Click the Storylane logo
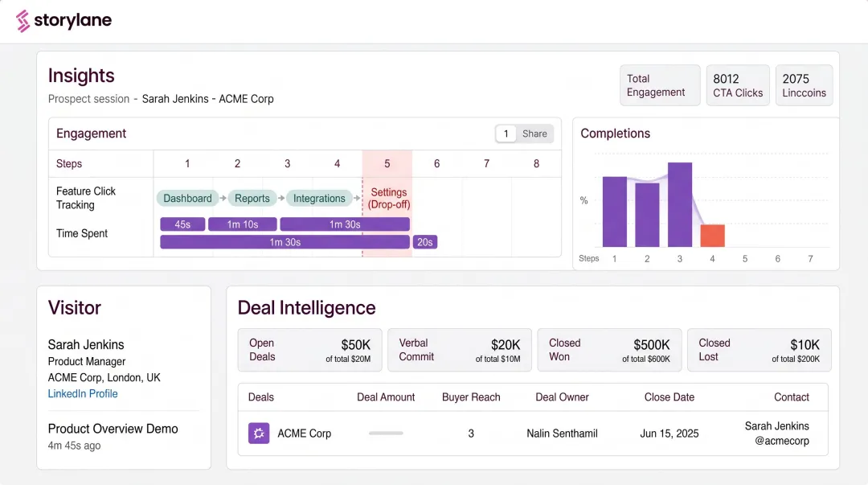Image resolution: width=868 pixels, height=485 pixels. [63, 20]
